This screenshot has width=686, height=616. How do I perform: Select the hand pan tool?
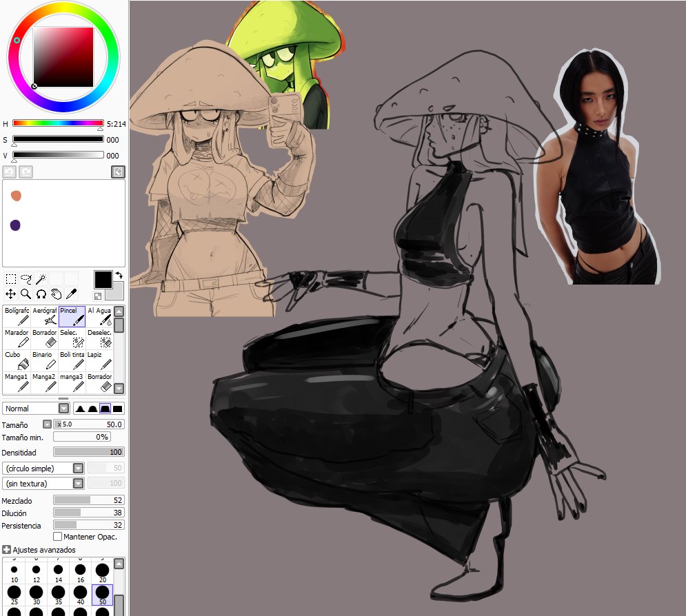(56, 294)
